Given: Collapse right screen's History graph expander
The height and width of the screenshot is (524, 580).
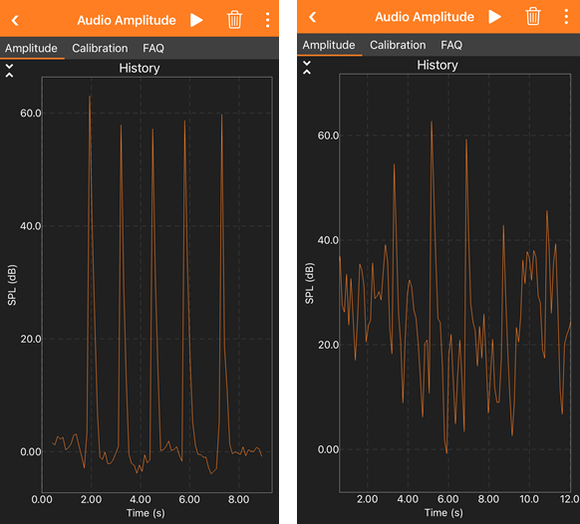Looking at the screenshot, I should point(307,67).
